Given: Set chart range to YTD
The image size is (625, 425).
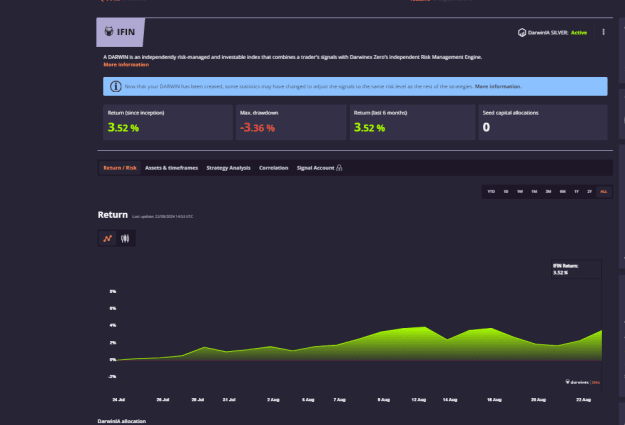Looking at the screenshot, I should click(491, 192).
